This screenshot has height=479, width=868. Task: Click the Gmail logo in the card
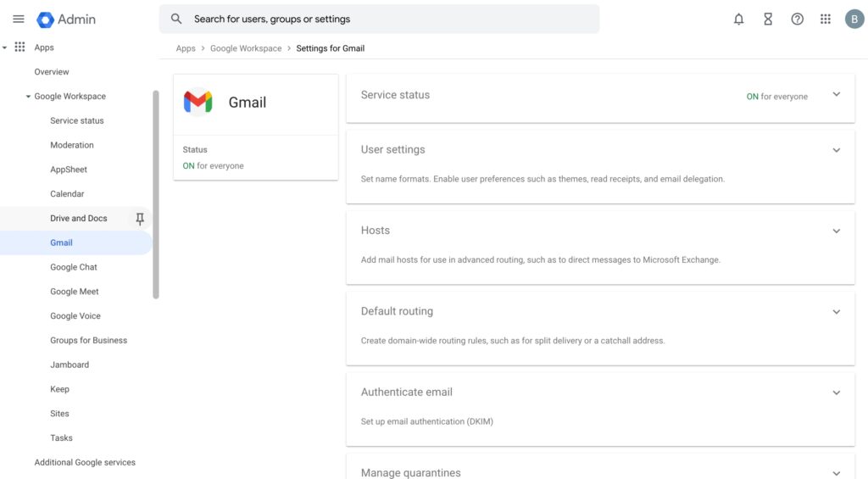point(198,103)
